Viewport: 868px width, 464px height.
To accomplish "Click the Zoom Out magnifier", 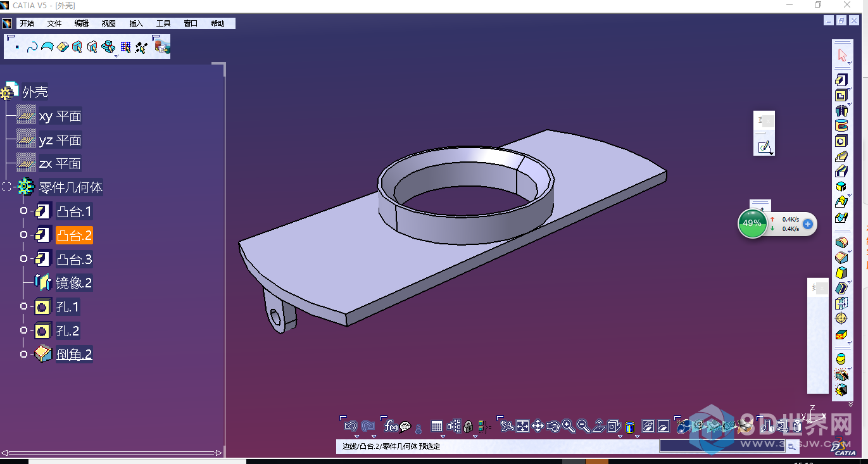I will coord(583,426).
